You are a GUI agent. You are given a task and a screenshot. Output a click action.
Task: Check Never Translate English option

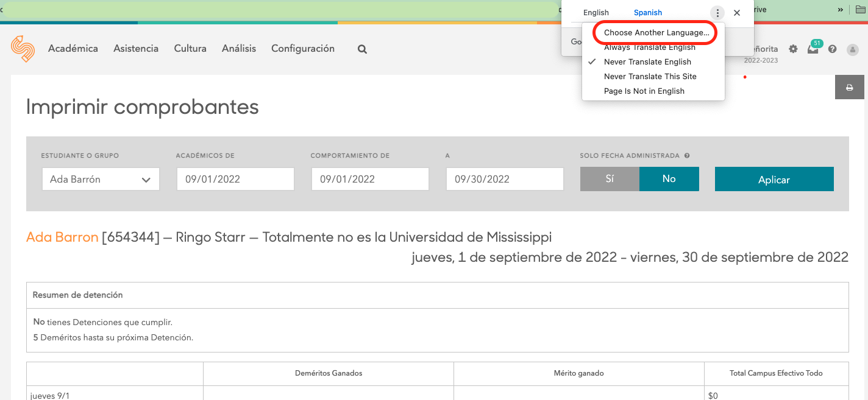(x=647, y=62)
